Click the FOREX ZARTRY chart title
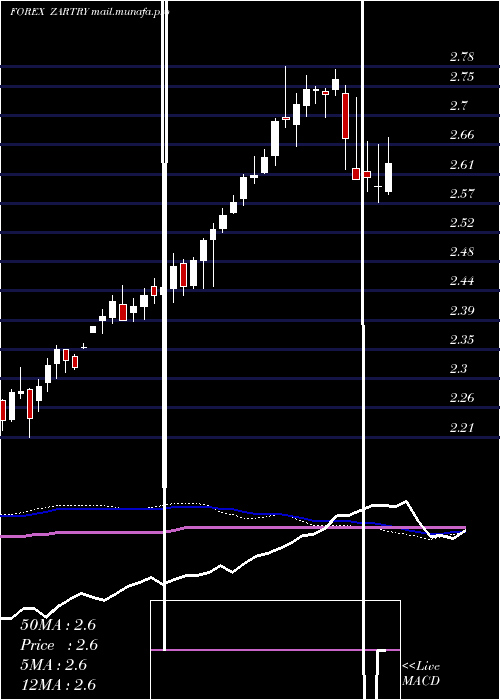The height and width of the screenshot is (700, 500). point(49,12)
